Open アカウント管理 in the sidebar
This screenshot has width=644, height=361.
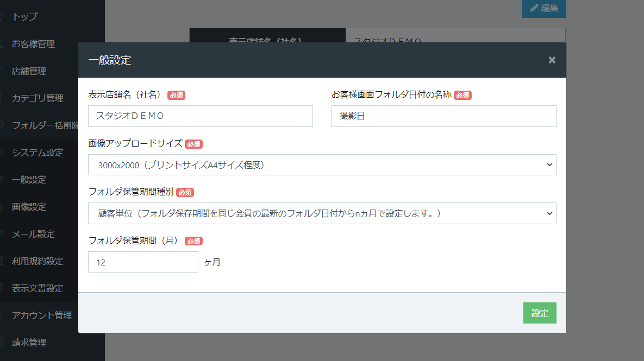click(42, 315)
